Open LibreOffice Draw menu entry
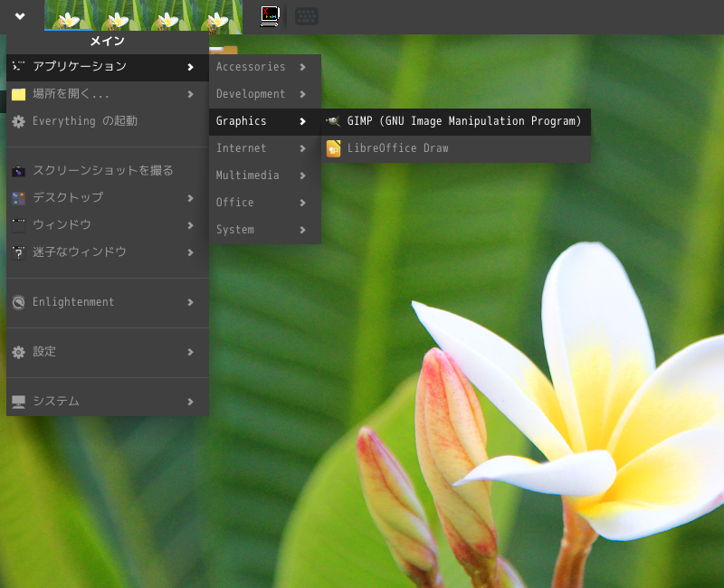 [x=456, y=148]
